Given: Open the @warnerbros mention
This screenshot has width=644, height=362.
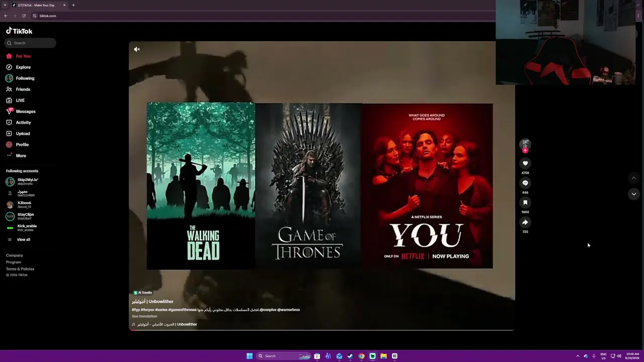Looking at the screenshot, I should click(288, 310).
